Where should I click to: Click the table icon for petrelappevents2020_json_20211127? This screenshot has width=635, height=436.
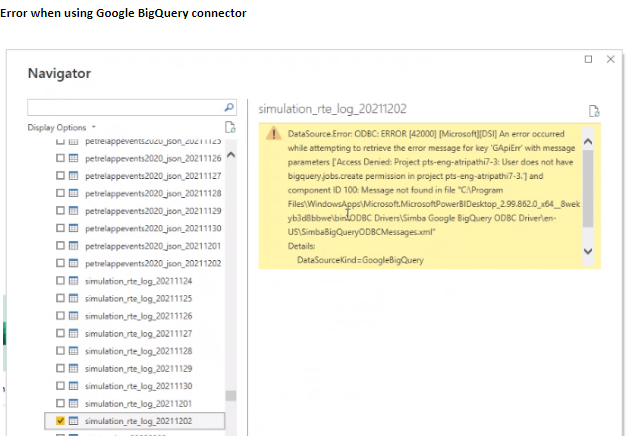(x=73, y=175)
